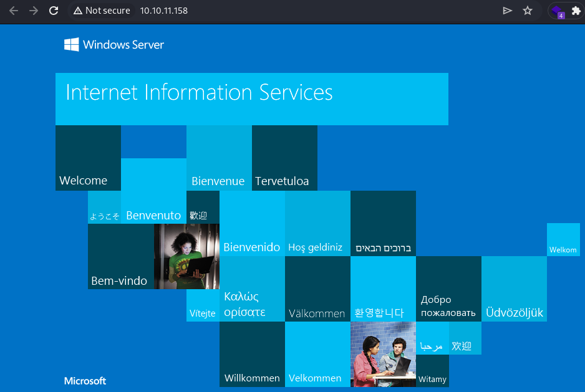
Task: Click the Bienvenue tile
Action: (x=219, y=158)
